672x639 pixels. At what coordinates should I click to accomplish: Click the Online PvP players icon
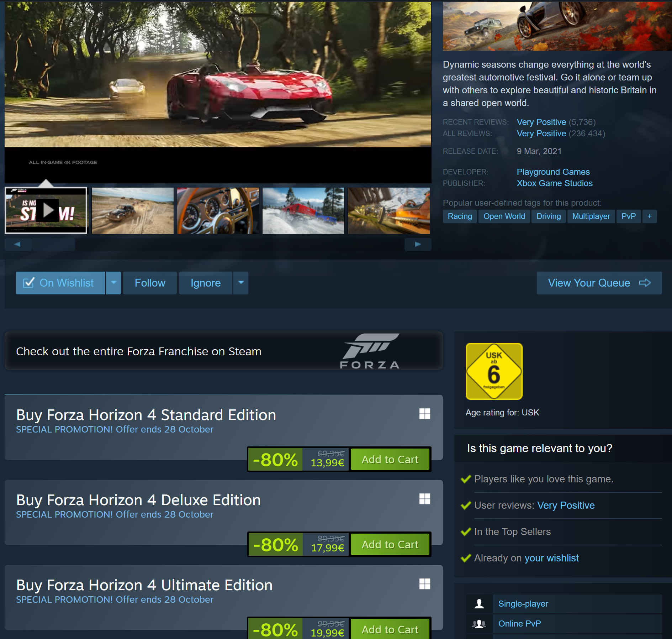click(479, 624)
